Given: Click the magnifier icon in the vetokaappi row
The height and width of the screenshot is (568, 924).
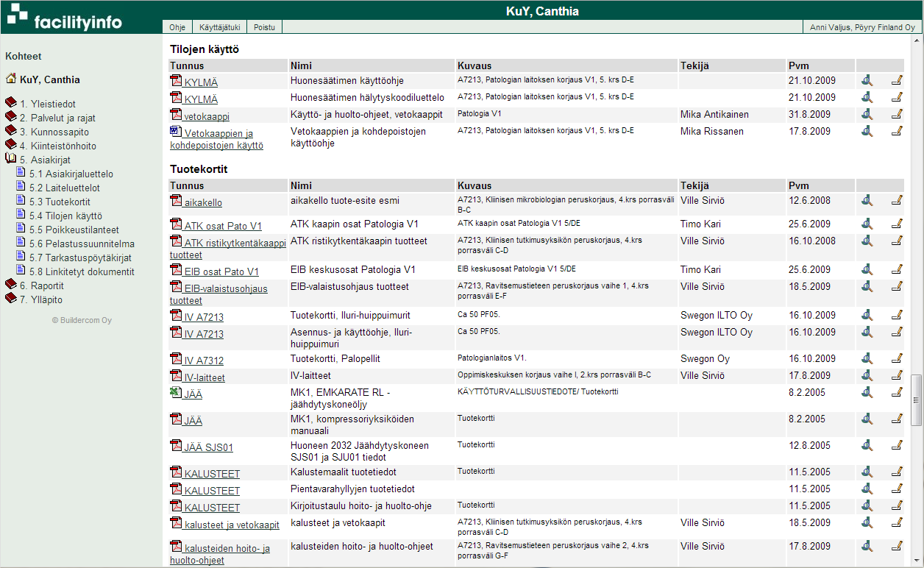Looking at the screenshot, I should 867,114.
